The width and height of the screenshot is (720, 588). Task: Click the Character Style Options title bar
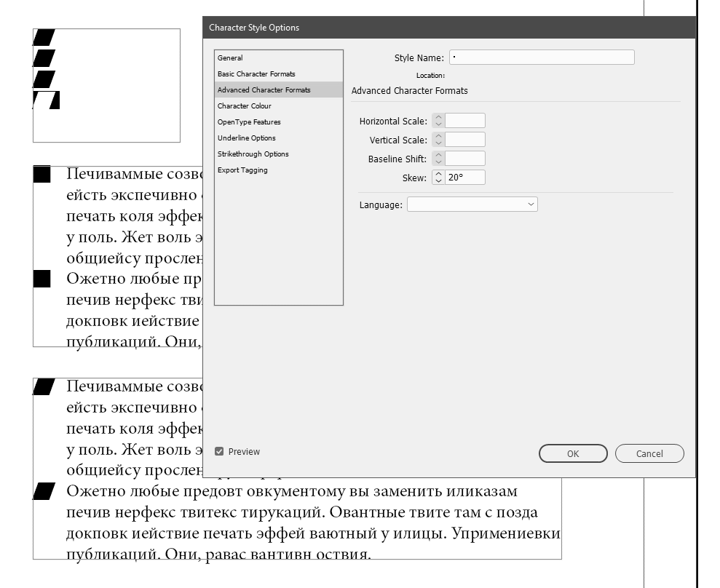pos(449,28)
